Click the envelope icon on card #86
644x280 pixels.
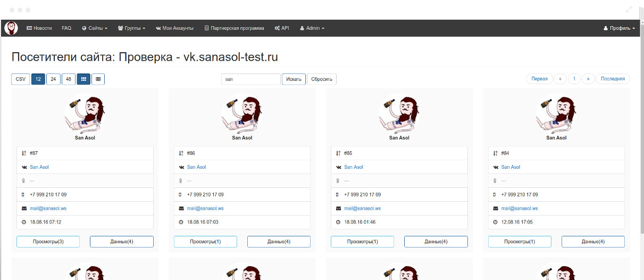click(181, 209)
